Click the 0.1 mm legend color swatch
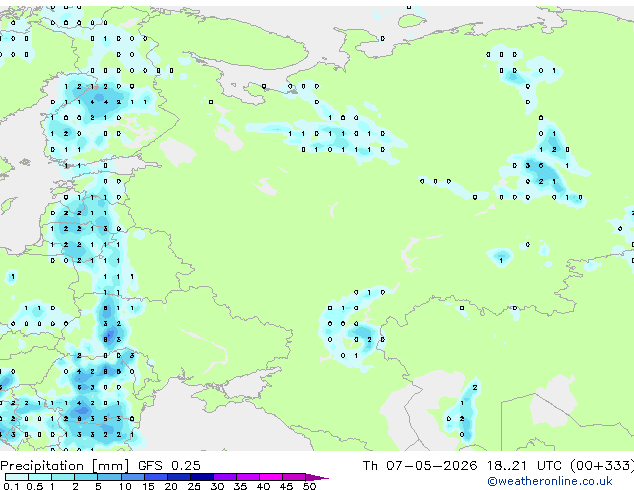634x490 pixels. tap(17, 477)
